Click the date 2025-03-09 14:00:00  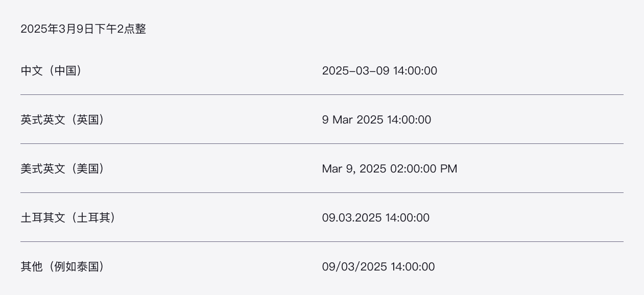point(379,70)
